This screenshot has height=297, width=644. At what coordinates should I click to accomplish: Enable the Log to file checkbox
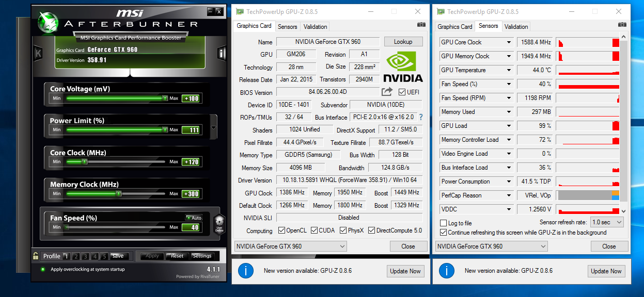coord(443,223)
